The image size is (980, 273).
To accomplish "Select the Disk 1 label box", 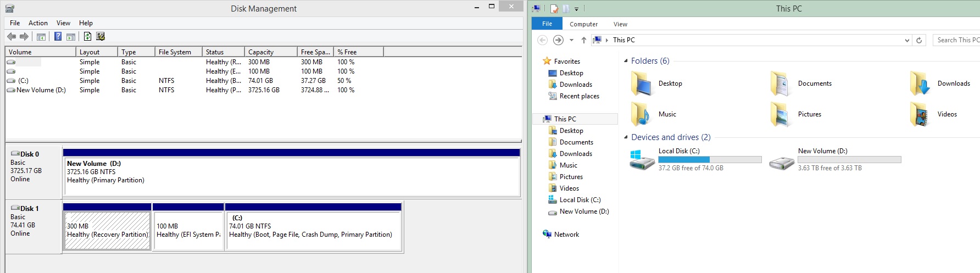I will point(34,226).
